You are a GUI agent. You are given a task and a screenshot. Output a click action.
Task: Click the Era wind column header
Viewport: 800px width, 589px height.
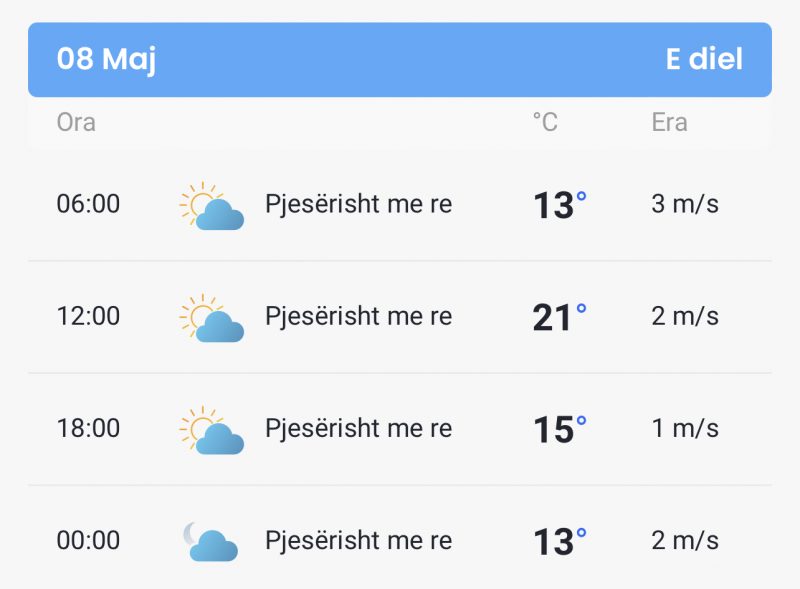tap(669, 123)
